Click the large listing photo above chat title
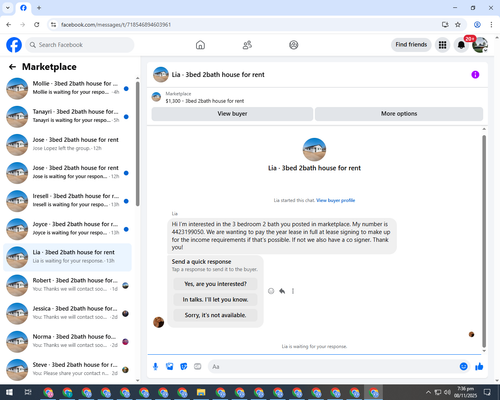500x400 pixels. [314, 149]
